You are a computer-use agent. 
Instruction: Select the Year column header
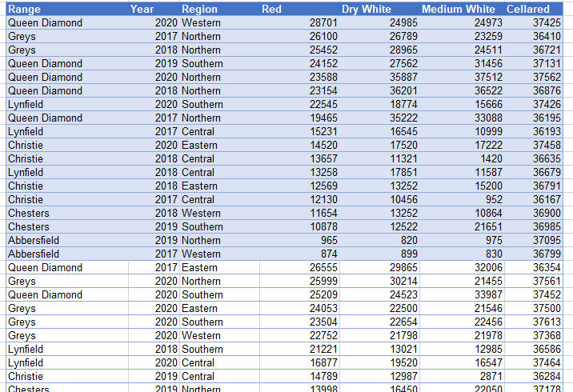tap(142, 9)
